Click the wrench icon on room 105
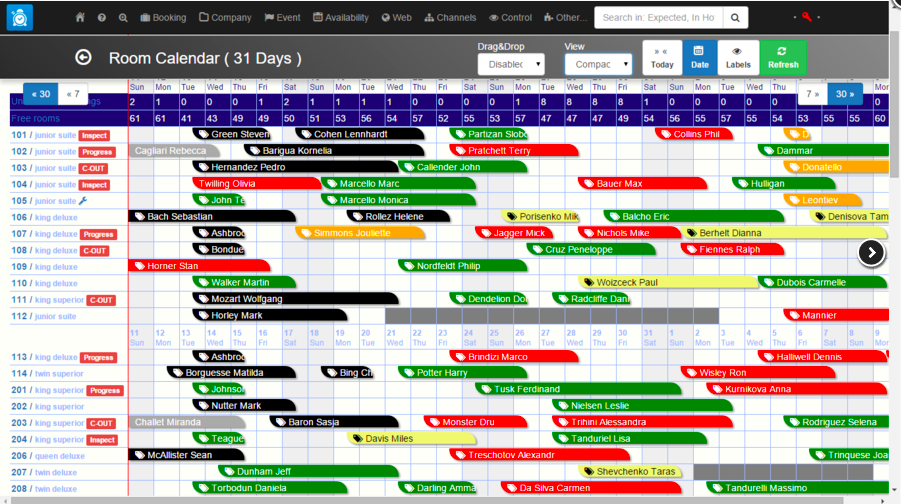Viewport: 901px width, 504px height. pyautogui.click(x=83, y=201)
